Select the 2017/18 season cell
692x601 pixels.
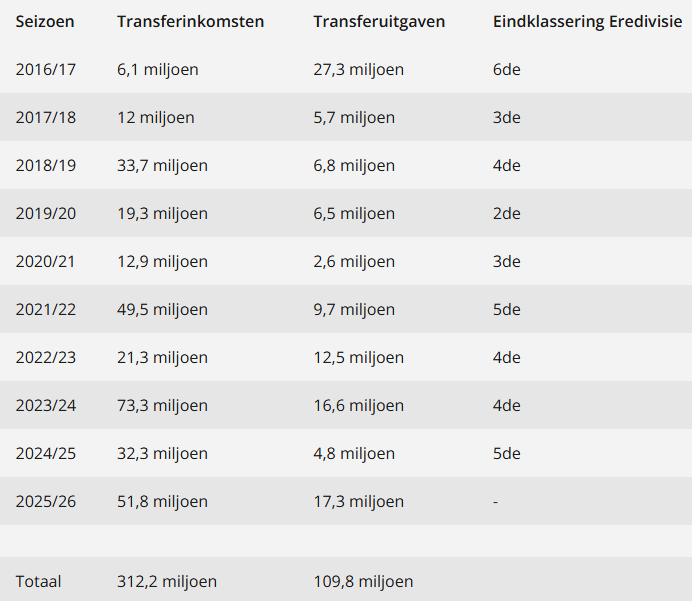point(45,118)
